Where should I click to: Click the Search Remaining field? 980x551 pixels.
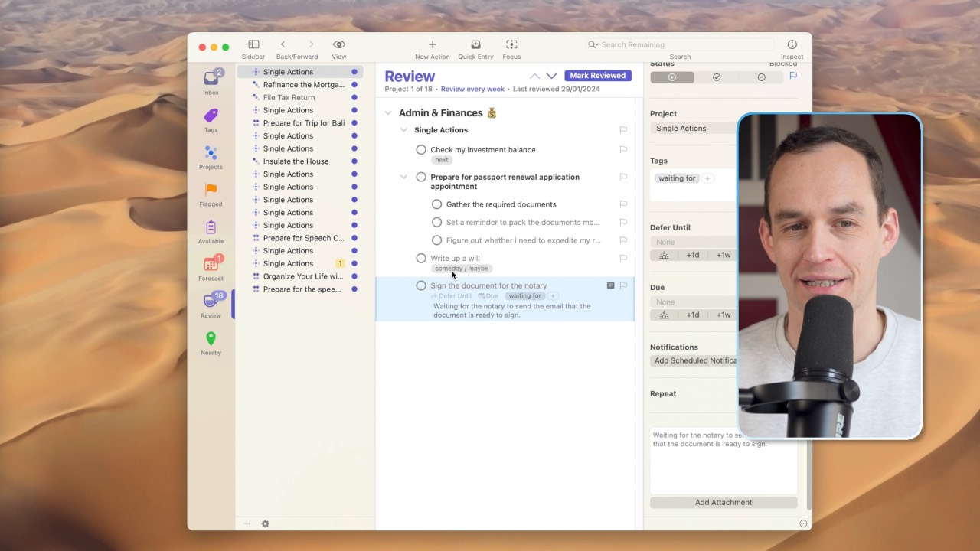point(680,44)
